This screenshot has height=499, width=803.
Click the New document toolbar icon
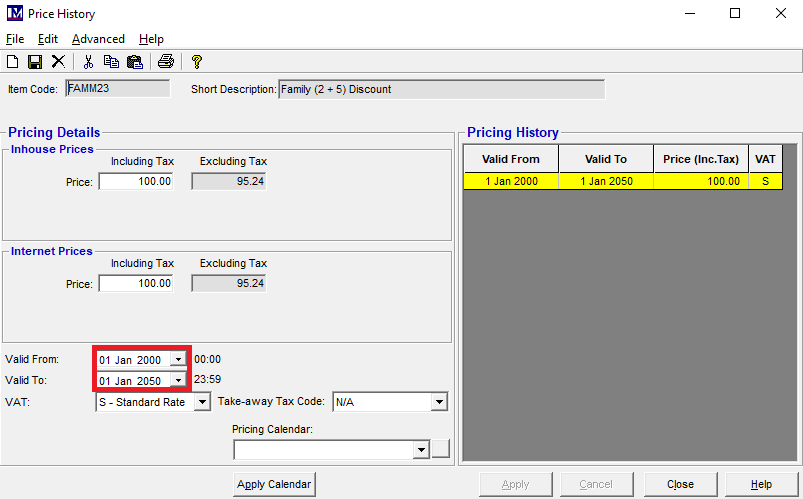click(13, 62)
